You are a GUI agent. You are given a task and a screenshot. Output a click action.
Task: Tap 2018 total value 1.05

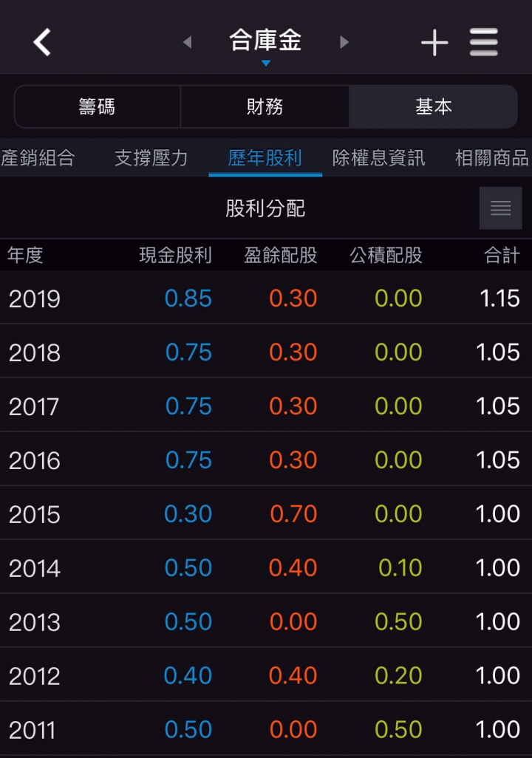point(498,352)
